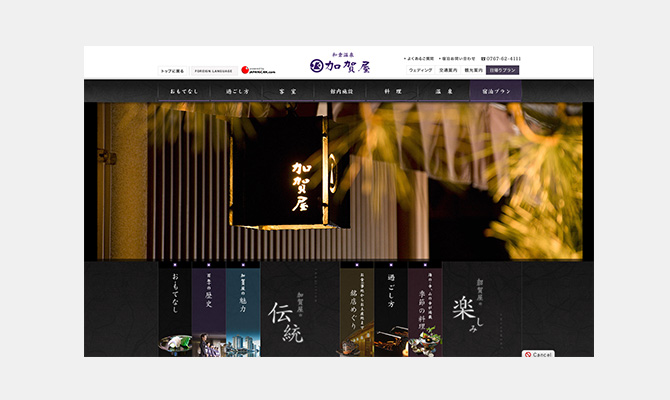Click the 加賀屋の楽しみ section heading

pyautogui.click(x=468, y=305)
